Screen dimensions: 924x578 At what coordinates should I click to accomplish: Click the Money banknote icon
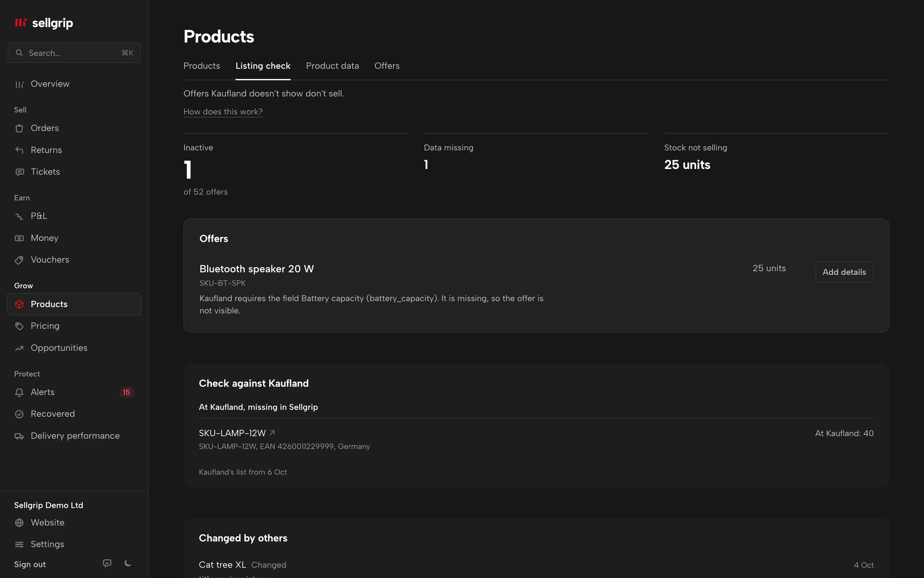pyautogui.click(x=19, y=238)
